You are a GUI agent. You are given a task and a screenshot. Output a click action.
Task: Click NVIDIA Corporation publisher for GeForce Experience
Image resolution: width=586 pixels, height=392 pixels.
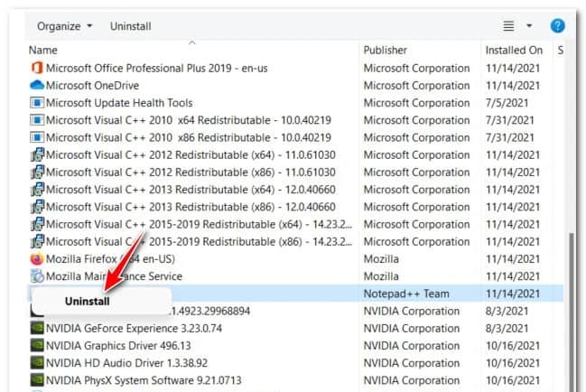[412, 329]
